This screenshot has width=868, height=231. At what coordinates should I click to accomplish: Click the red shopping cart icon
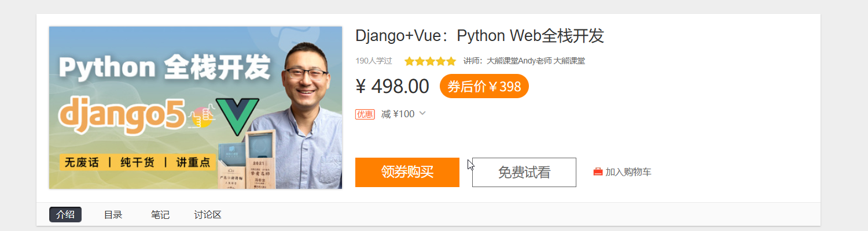tap(598, 172)
